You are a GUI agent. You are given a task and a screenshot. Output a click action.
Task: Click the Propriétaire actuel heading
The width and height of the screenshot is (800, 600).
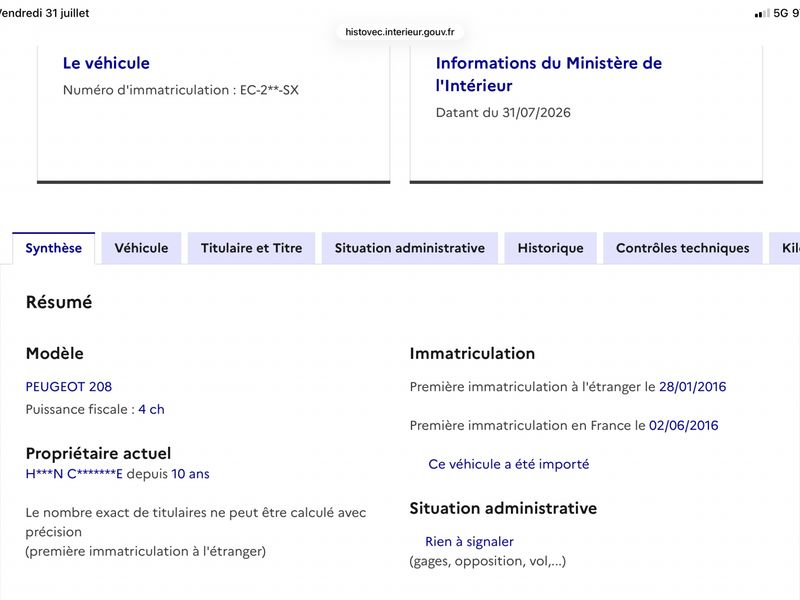(x=98, y=453)
